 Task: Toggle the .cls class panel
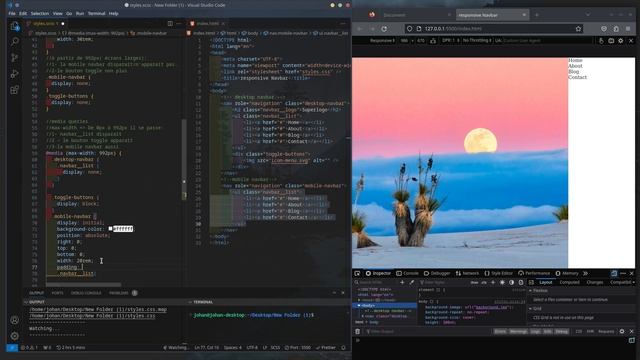[484, 282]
